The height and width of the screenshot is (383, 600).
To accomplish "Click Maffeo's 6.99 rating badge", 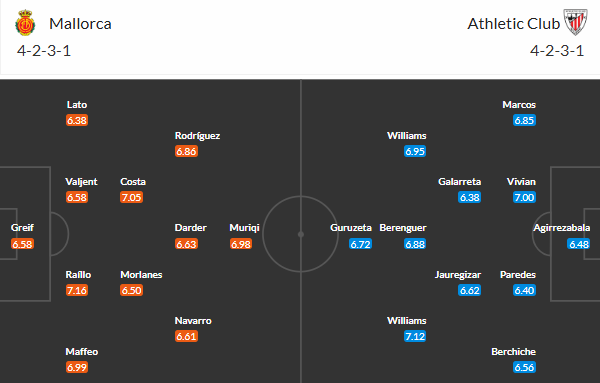I will (x=77, y=367).
